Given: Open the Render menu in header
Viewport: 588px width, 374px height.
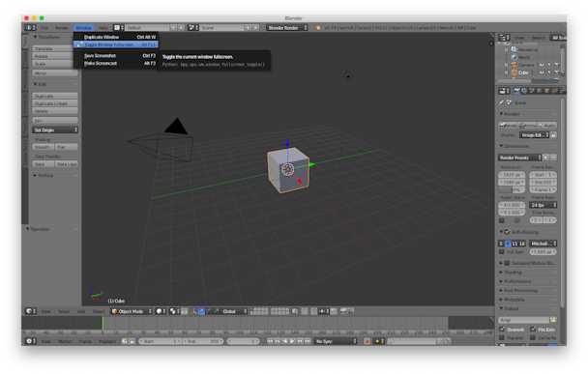Looking at the screenshot, I should [62, 28].
